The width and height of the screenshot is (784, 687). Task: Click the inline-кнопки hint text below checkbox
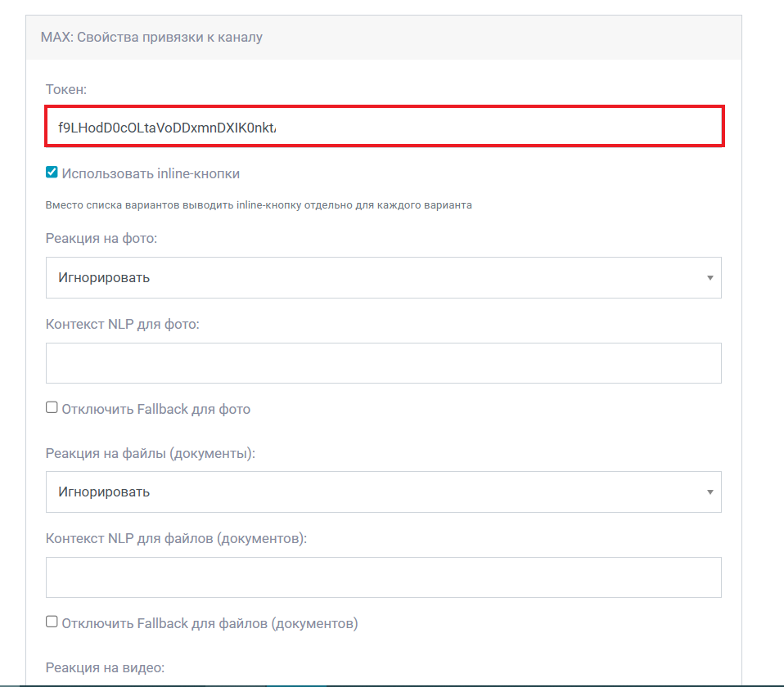click(x=259, y=205)
